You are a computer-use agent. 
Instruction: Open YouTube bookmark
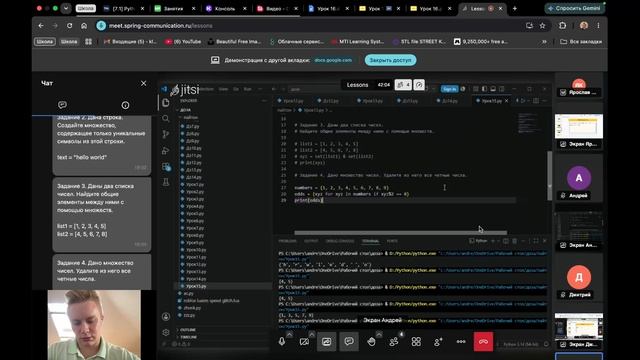(183, 42)
